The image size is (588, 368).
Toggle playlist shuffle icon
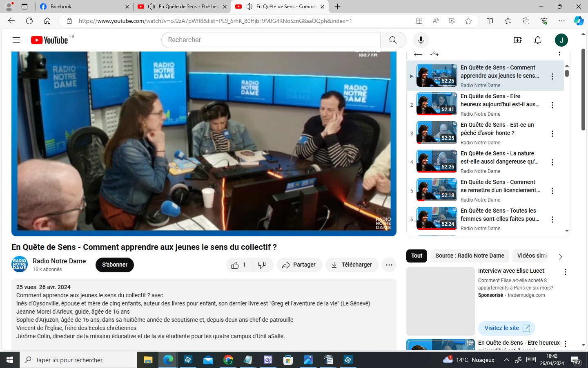434,54
